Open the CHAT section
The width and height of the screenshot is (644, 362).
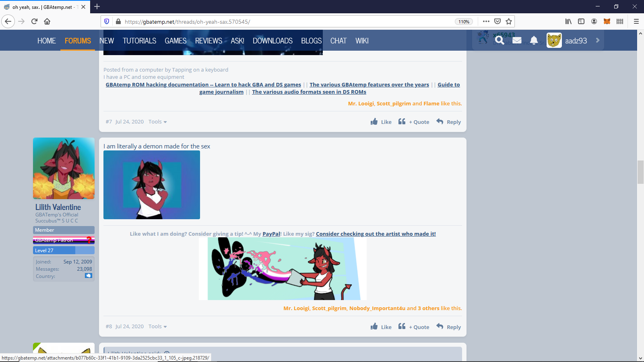339,41
